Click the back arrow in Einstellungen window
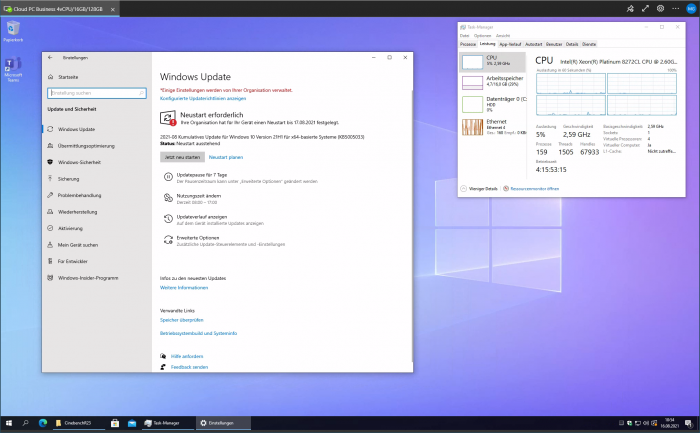The height and width of the screenshot is (433, 700). tap(50, 57)
